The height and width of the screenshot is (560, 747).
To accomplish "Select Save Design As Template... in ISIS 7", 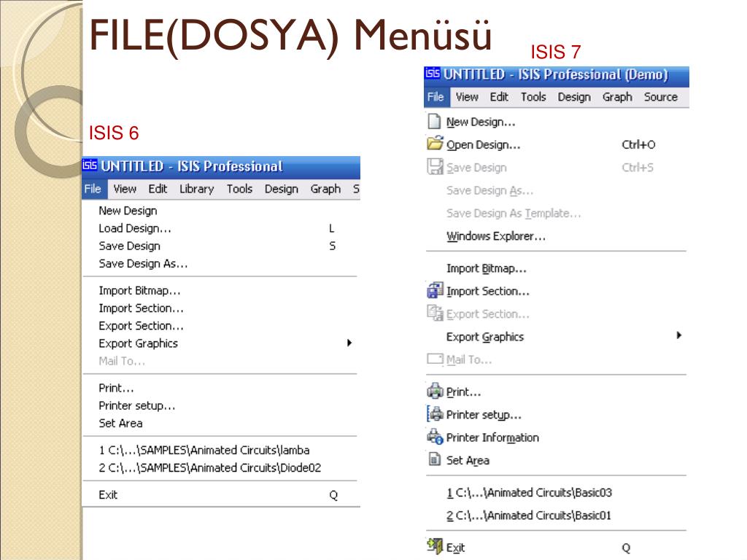I will pyautogui.click(x=513, y=214).
